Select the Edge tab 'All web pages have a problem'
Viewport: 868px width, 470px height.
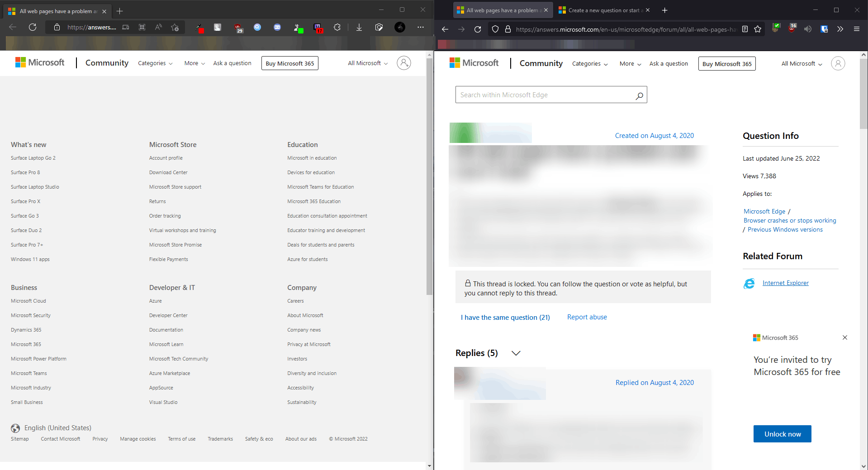pos(57,11)
